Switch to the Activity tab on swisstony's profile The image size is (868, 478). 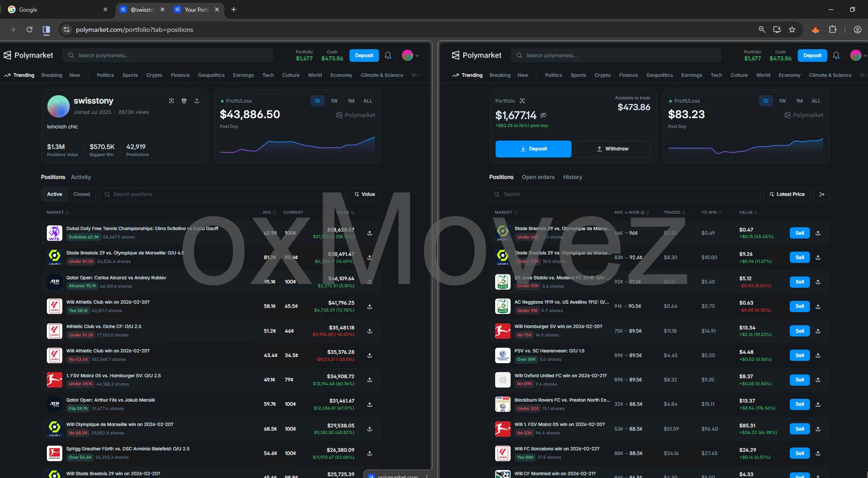point(81,177)
